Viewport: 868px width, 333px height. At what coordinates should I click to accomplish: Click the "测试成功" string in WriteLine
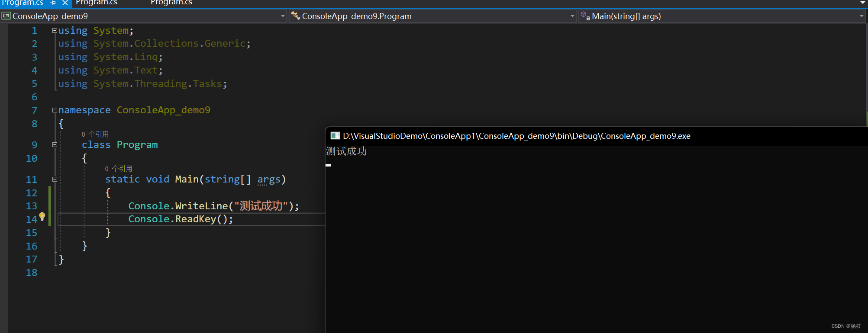coord(261,206)
